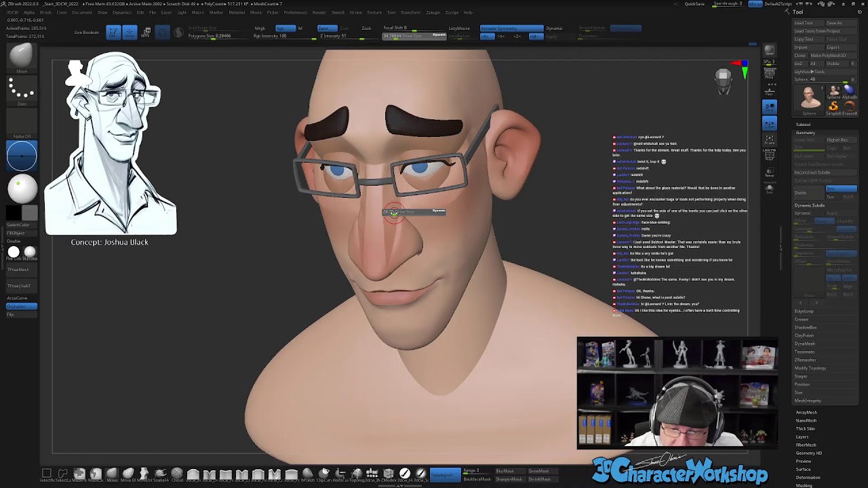The width and height of the screenshot is (868, 488).
Task: Expand the Modify Topology subsection
Action: coord(810,368)
